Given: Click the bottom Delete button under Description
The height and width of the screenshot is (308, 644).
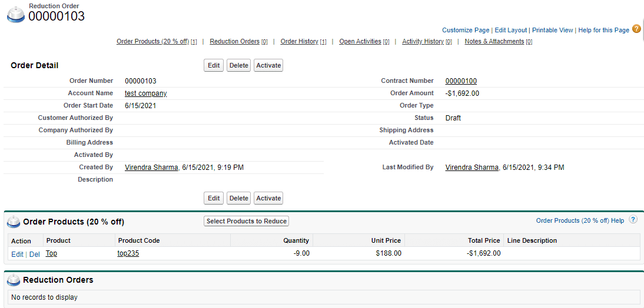Looking at the screenshot, I should pyautogui.click(x=238, y=198).
